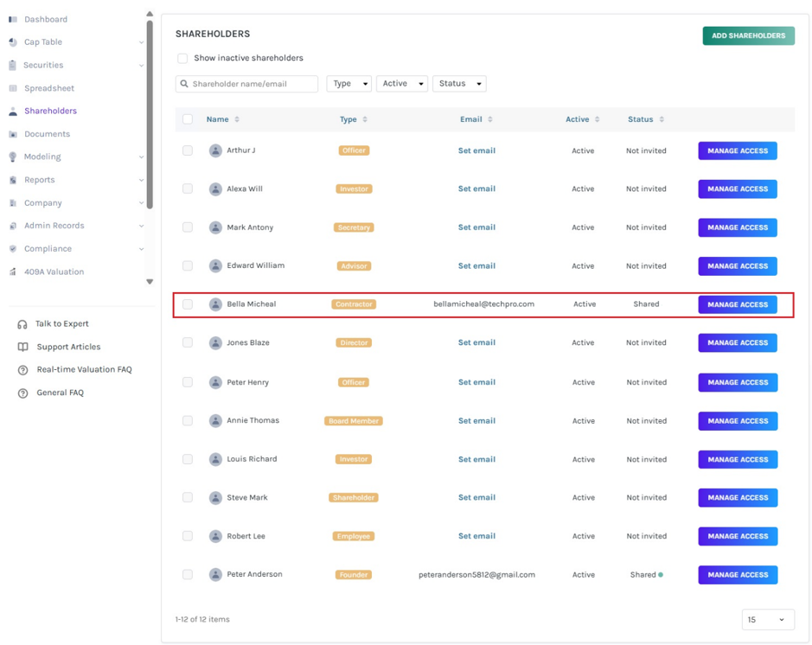The height and width of the screenshot is (645, 812).
Task: Click the 409A Valuation chart icon
Action: [13, 271]
